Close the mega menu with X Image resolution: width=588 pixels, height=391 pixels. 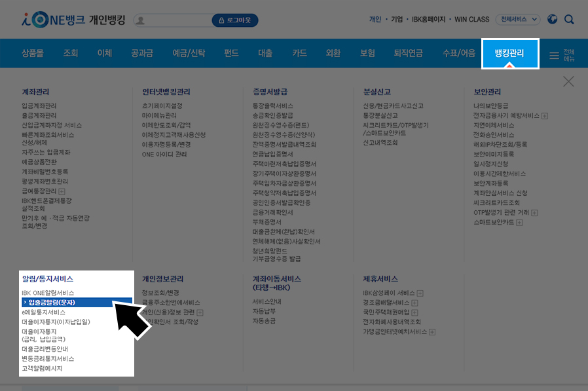tap(568, 81)
